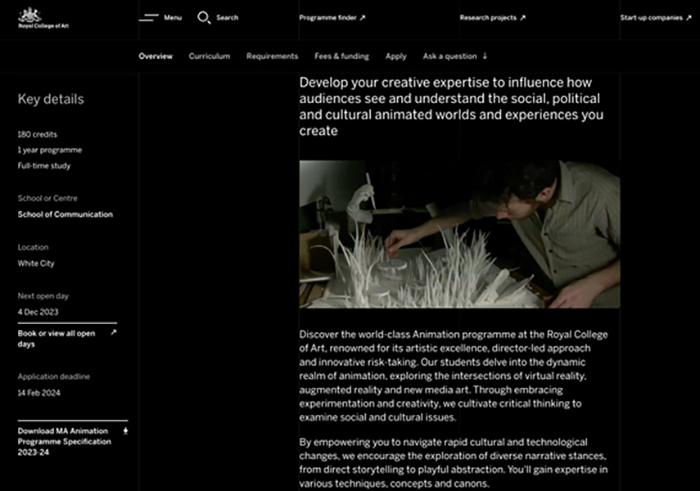
Task: Open the Programme finder link
Action: pyautogui.click(x=328, y=18)
